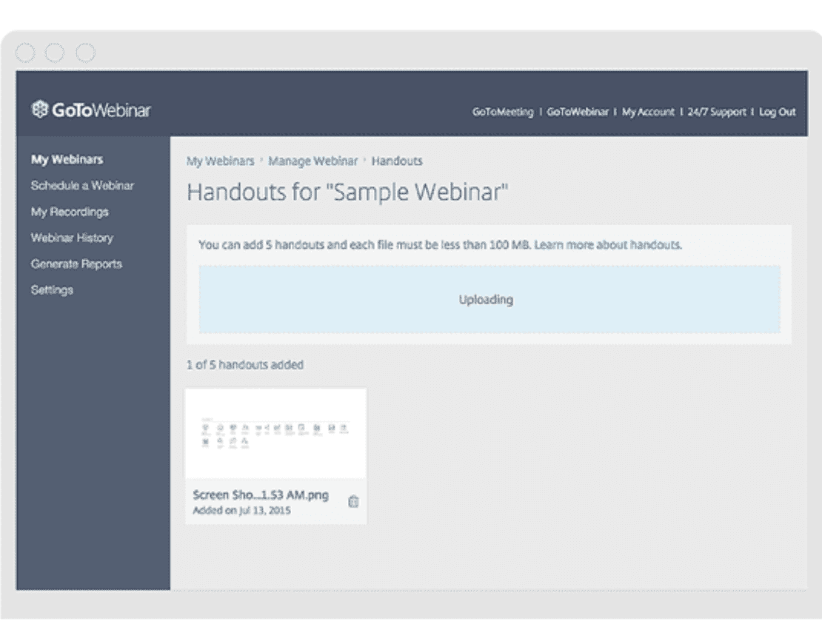Select My Webinars in the left sidebar
Screen dimensions: 822x644
[x=67, y=159]
